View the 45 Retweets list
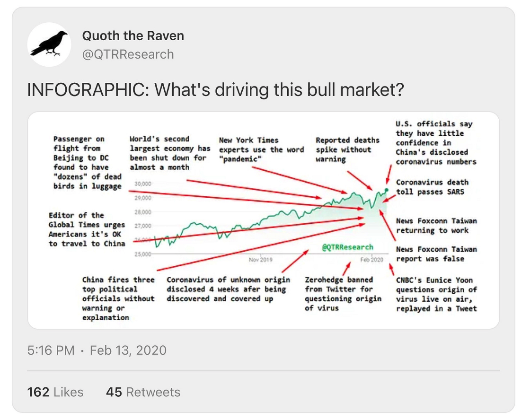530x420 pixels. [x=143, y=392]
